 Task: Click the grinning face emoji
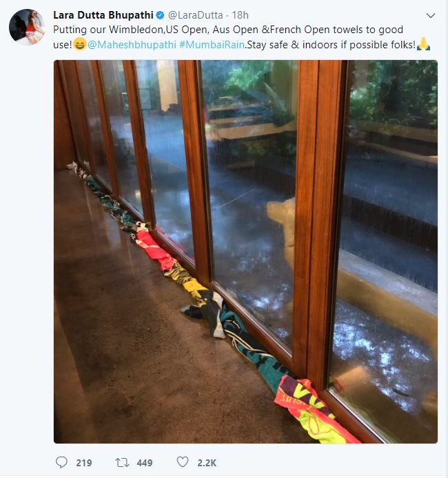[80, 45]
